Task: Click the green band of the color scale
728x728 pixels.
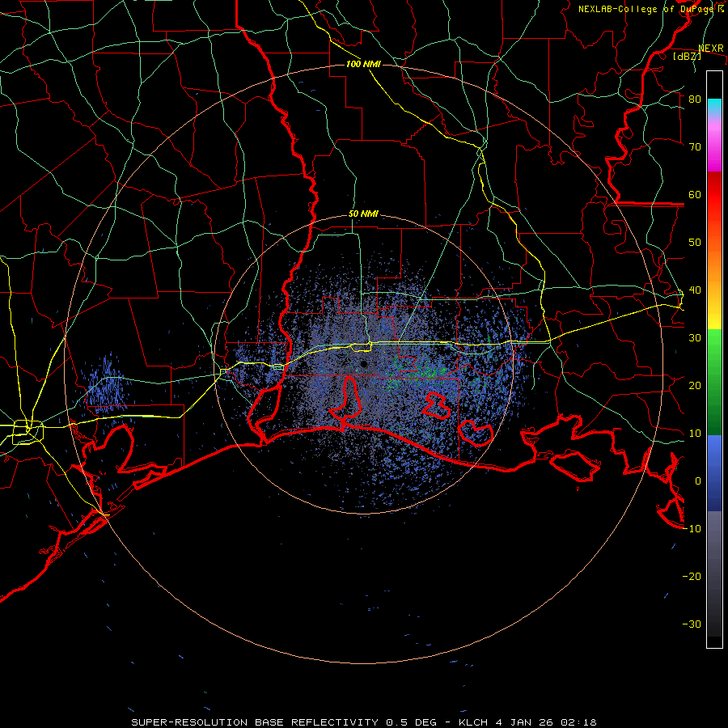Action: (714, 382)
